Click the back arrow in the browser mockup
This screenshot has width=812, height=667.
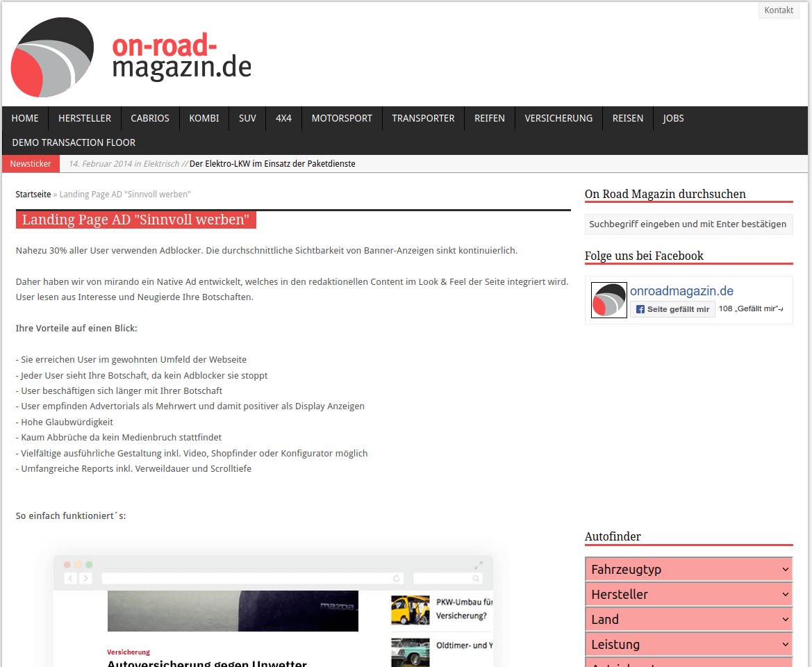71,578
